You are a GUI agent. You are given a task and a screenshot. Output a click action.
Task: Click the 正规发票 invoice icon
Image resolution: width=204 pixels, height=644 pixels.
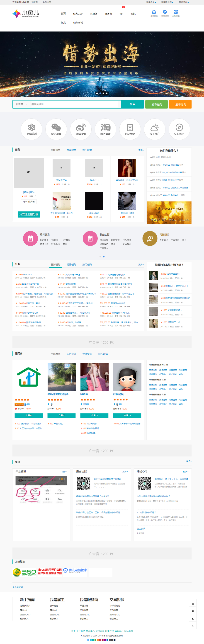[176, 12]
